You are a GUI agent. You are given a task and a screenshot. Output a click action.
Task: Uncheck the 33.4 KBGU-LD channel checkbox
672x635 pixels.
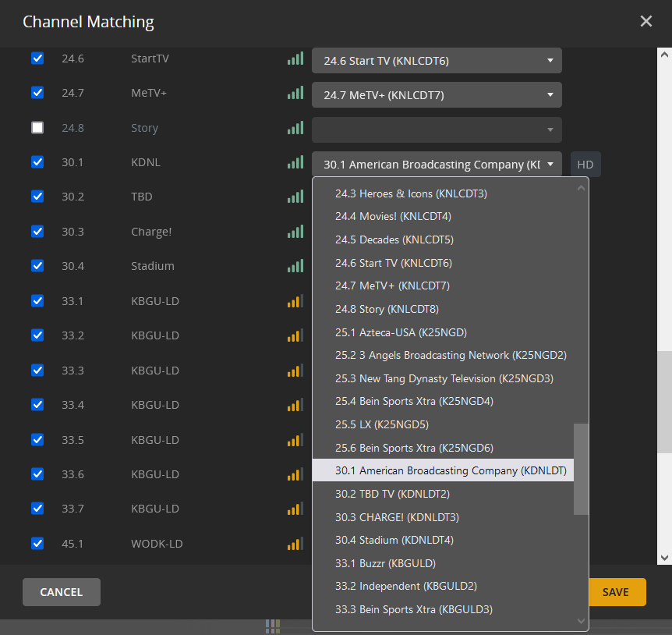(x=37, y=404)
